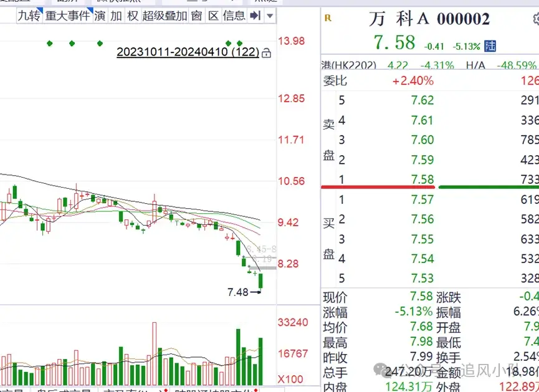Click the X100 volume unit label
The height and width of the screenshot is (392, 539).
click(x=290, y=380)
